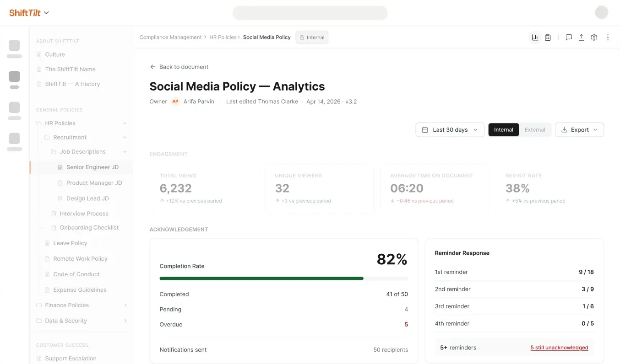This screenshot has width=620, height=364.
Task: Click HR Policies in the breadcrumb
Action: coord(223,37)
